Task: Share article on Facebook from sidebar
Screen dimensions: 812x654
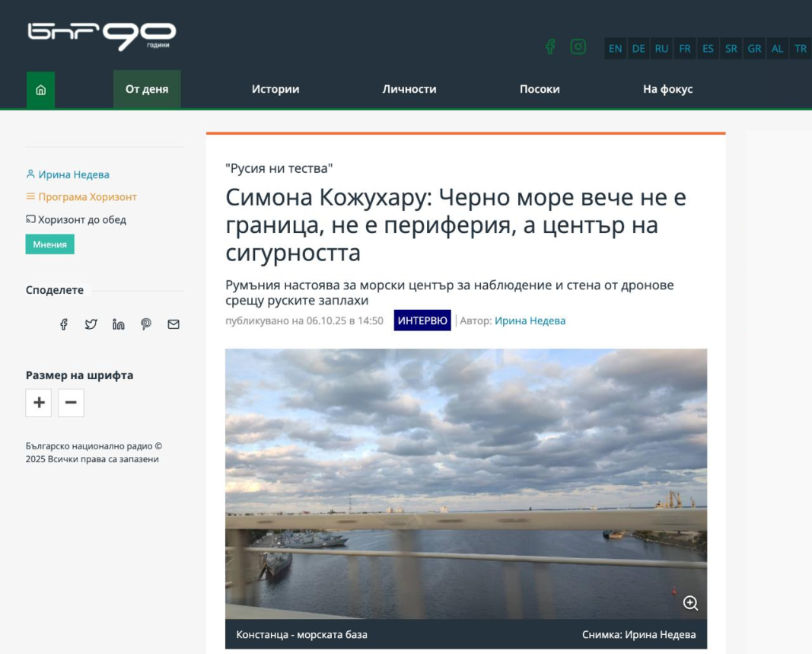Action: click(x=64, y=324)
